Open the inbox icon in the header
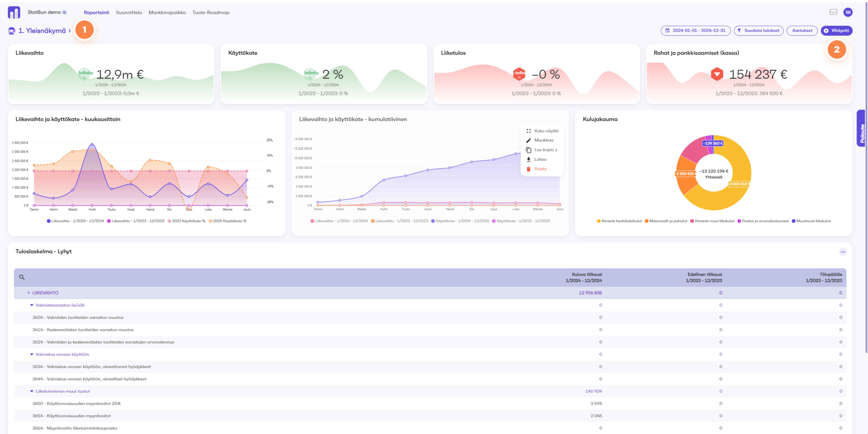Screen dimensions: 868x434 tap(833, 12)
